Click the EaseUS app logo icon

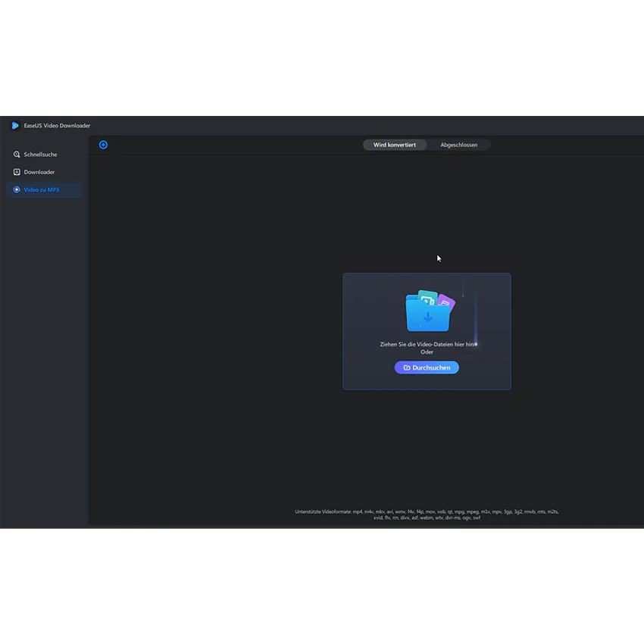pos(15,126)
